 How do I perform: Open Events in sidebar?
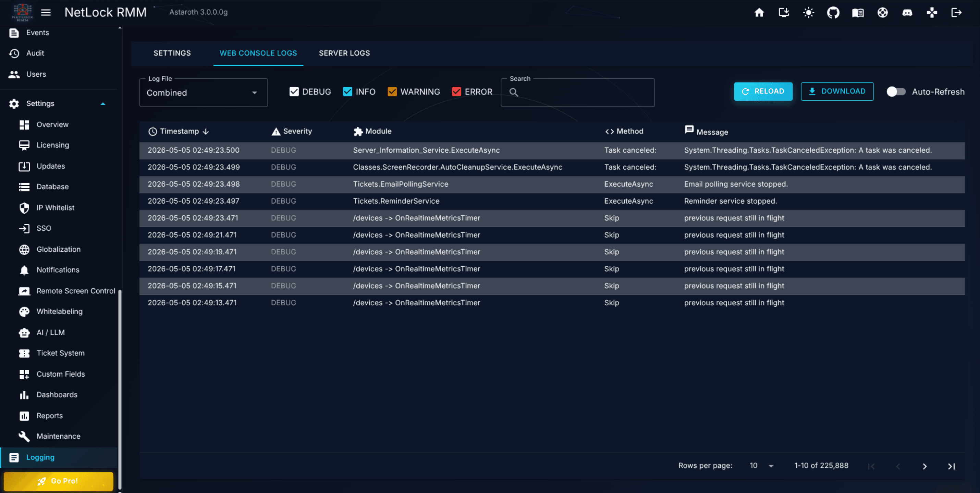pyautogui.click(x=59, y=33)
